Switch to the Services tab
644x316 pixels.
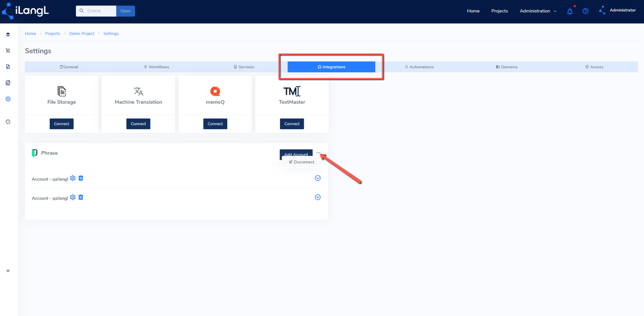coord(244,67)
